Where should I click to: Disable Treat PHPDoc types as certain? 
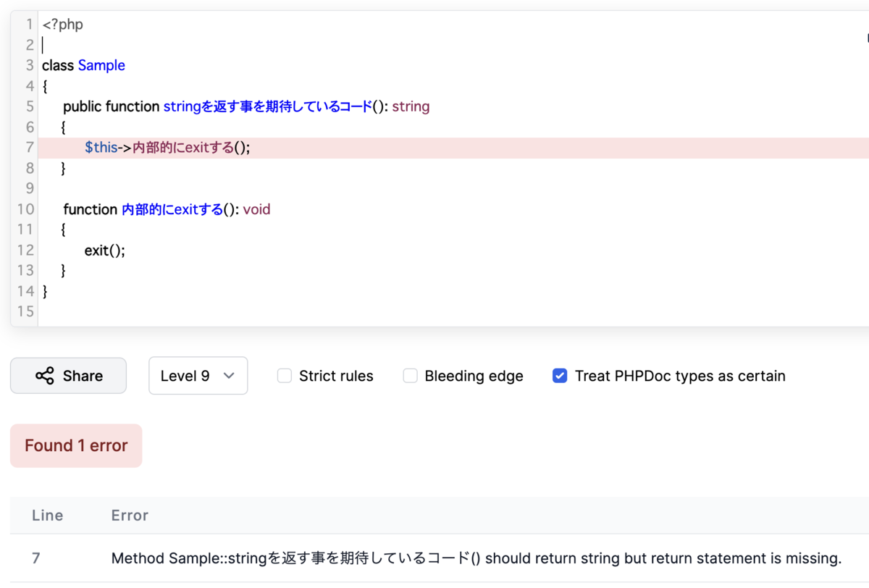(560, 375)
